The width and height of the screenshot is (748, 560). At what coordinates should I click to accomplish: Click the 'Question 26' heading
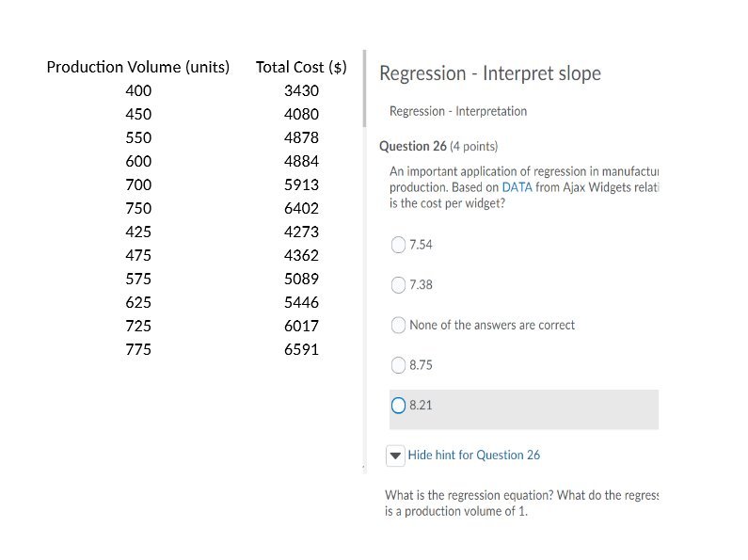412,146
